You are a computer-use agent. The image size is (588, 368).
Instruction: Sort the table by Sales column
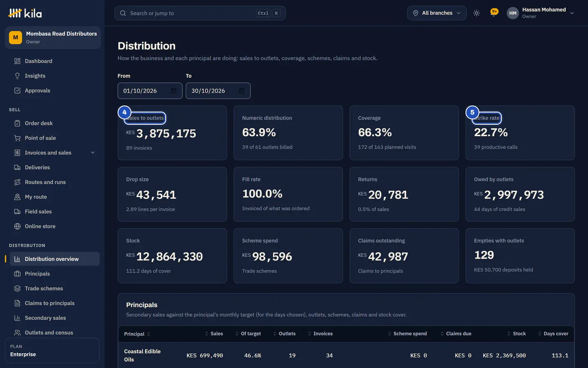[214, 334]
